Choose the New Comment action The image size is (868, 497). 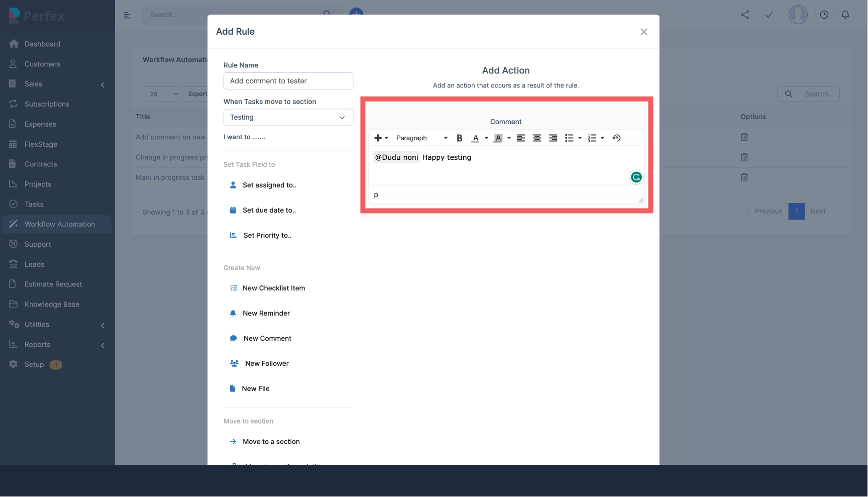click(x=267, y=338)
